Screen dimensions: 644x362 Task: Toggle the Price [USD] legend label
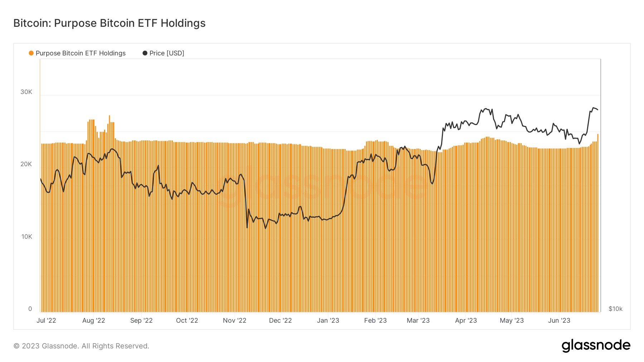coord(167,53)
